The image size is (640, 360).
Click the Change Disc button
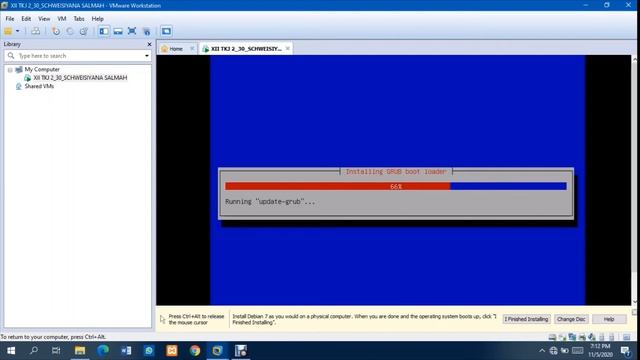tap(571, 319)
